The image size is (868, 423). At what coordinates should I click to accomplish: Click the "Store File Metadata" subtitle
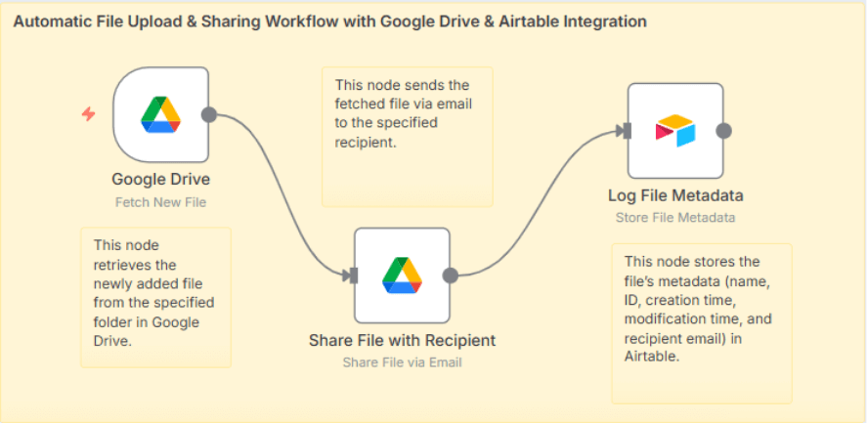coord(675,218)
